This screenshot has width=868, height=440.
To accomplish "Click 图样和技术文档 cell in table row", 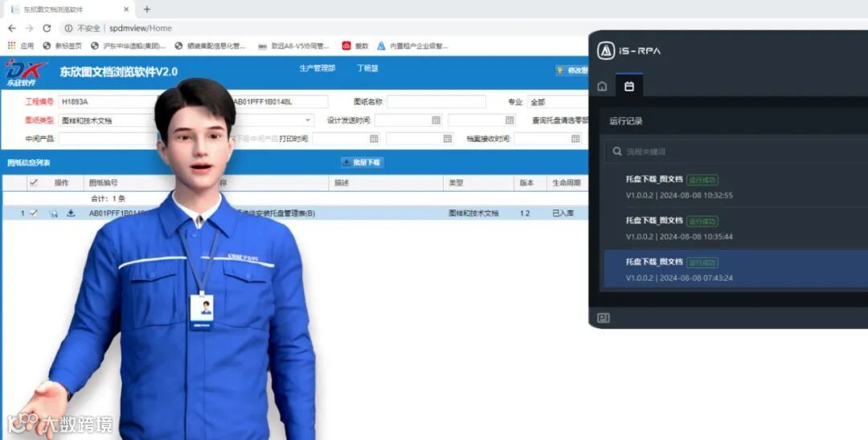I will pos(473,214).
